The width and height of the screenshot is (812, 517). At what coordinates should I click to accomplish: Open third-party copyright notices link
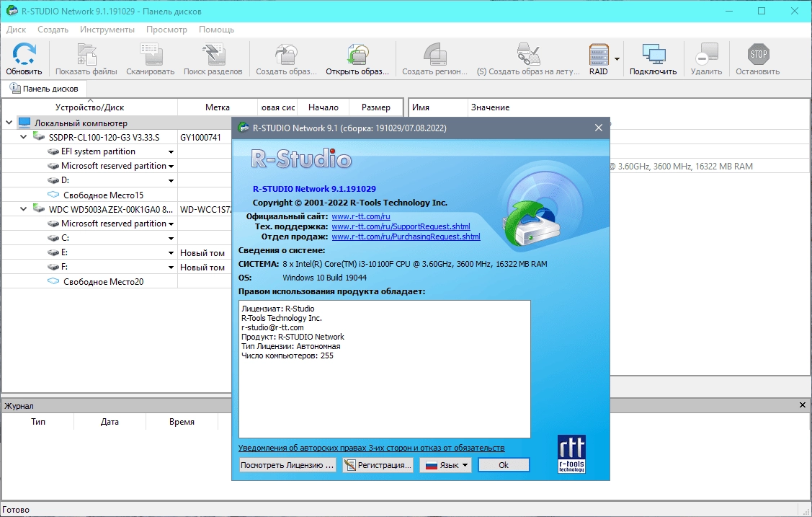(371, 448)
